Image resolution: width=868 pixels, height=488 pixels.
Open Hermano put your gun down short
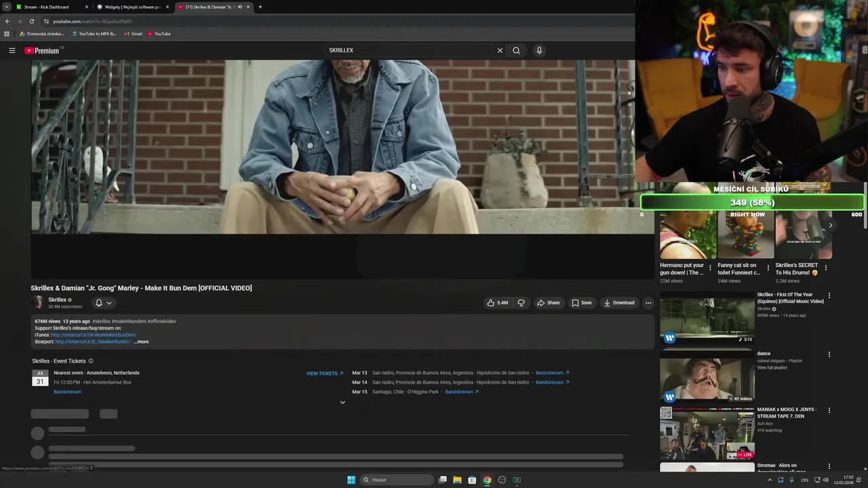coord(688,235)
